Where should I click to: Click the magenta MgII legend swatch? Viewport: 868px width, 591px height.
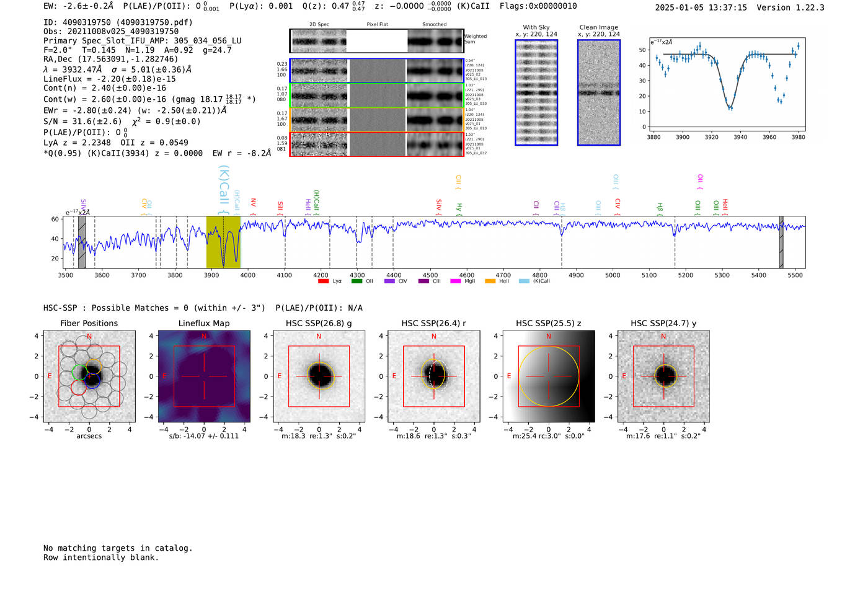pyautogui.click(x=456, y=281)
